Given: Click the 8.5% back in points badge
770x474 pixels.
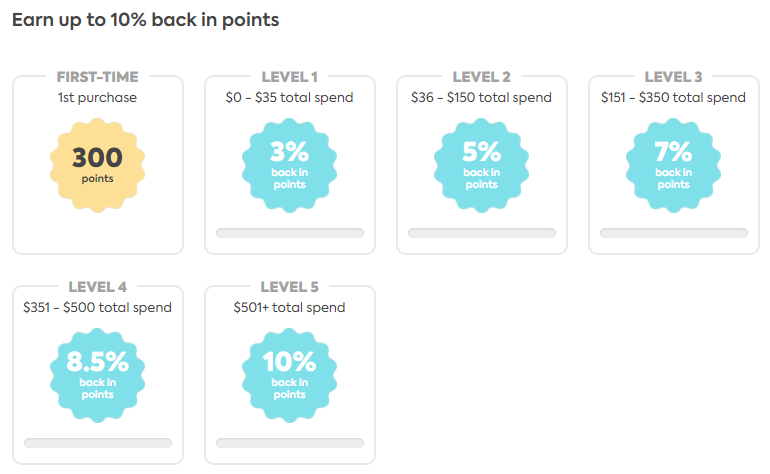Looking at the screenshot, I should 97,373.
